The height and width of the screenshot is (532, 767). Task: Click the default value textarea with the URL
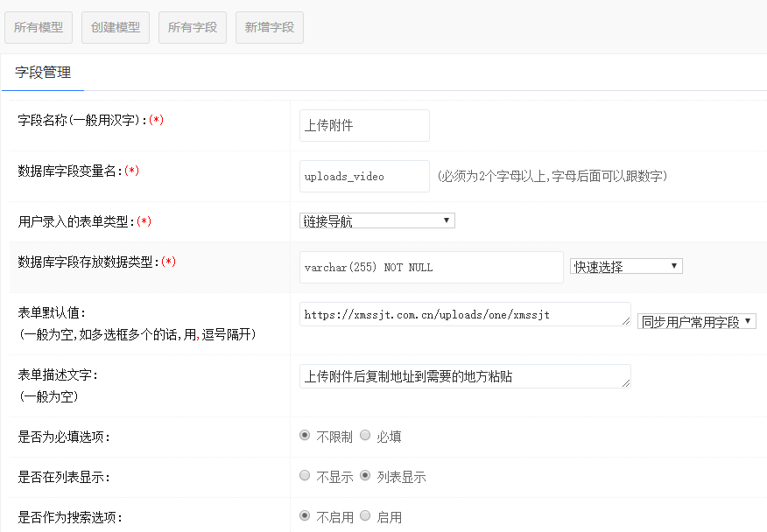point(464,314)
